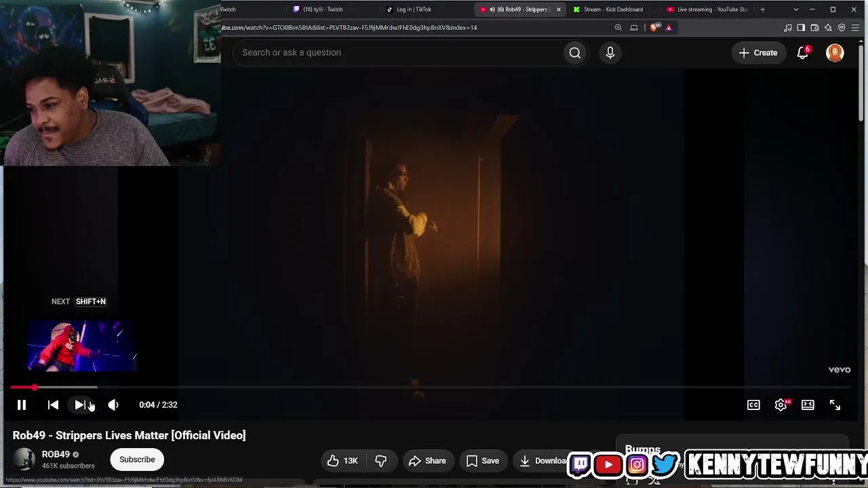Open the Brave Shields lion icon
Viewport: 868px width, 488px height.
click(654, 28)
